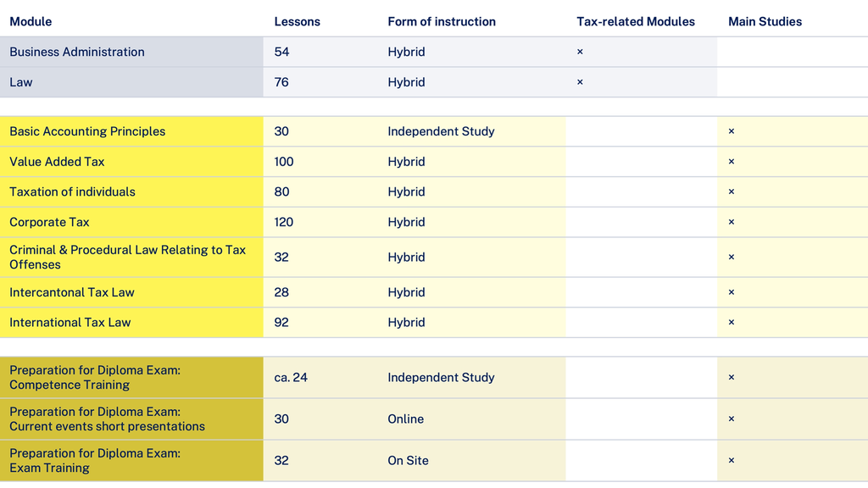Click the Intercantonal Tax Law module
Screen dimensions: 868x488
pos(72,292)
